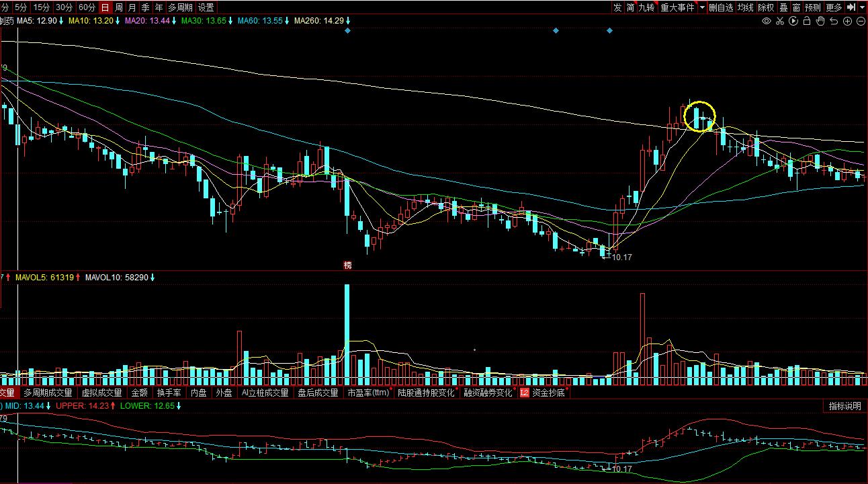Switch to 5分 period
The width and height of the screenshot is (868, 484).
point(21,7)
